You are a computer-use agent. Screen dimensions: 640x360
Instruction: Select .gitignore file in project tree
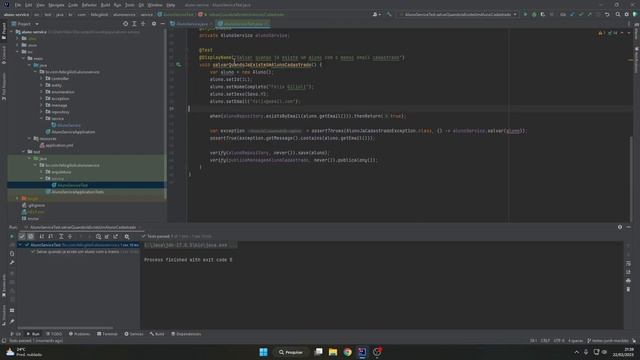[x=33, y=205]
